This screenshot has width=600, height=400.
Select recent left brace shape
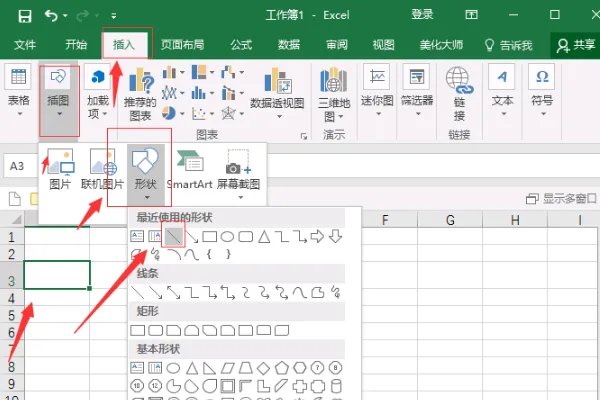[x=209, y=254]
